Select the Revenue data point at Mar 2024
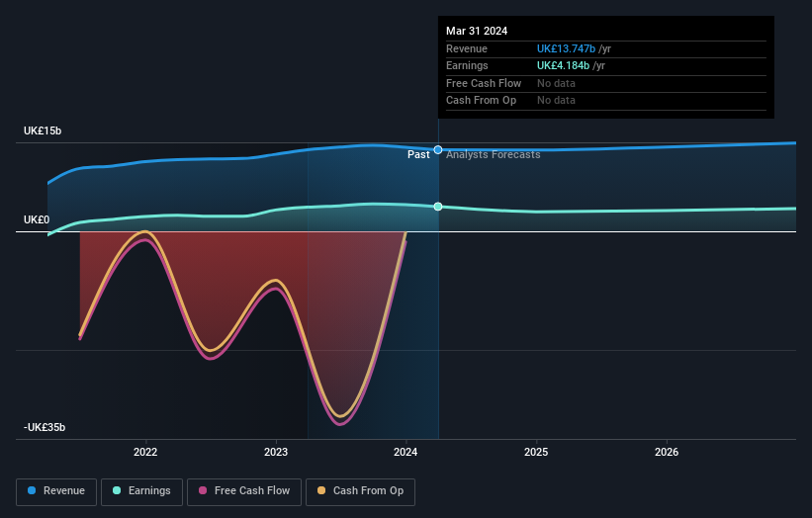 (438, 150)
